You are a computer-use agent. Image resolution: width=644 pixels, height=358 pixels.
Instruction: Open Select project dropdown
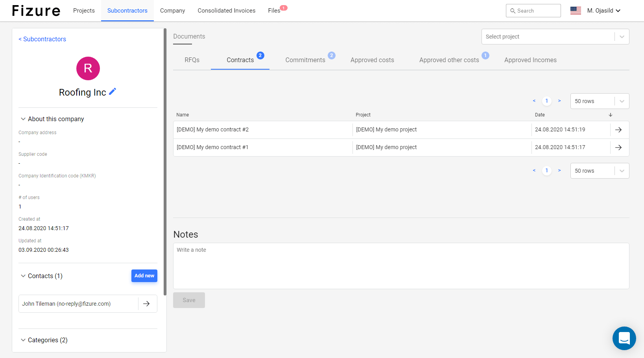click(555, 37)
